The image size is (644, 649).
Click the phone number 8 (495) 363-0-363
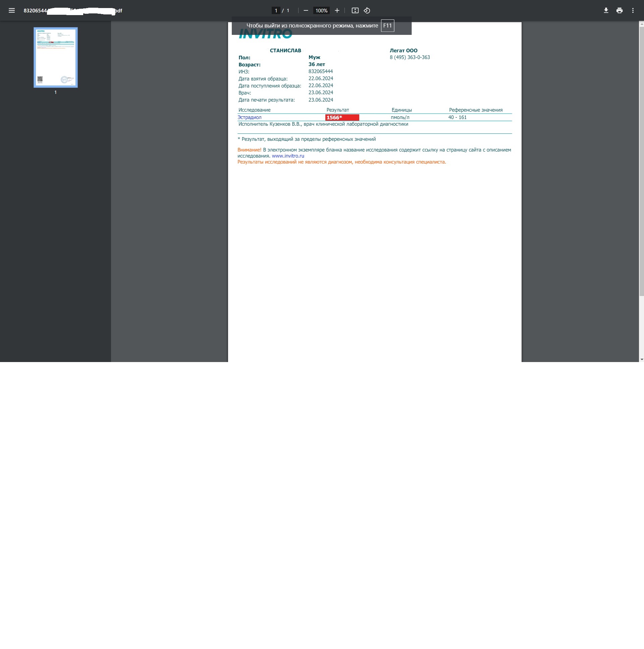pyautogui.click(x=410, y=57)
